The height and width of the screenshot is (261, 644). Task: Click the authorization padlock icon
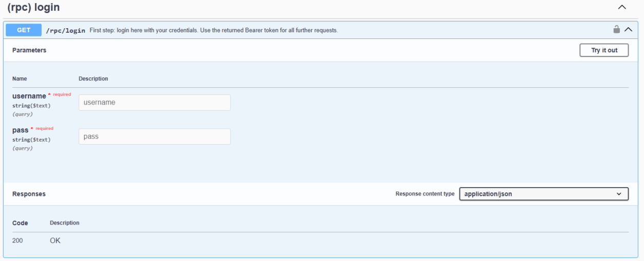pyautogui.click(x=617, y=30)
